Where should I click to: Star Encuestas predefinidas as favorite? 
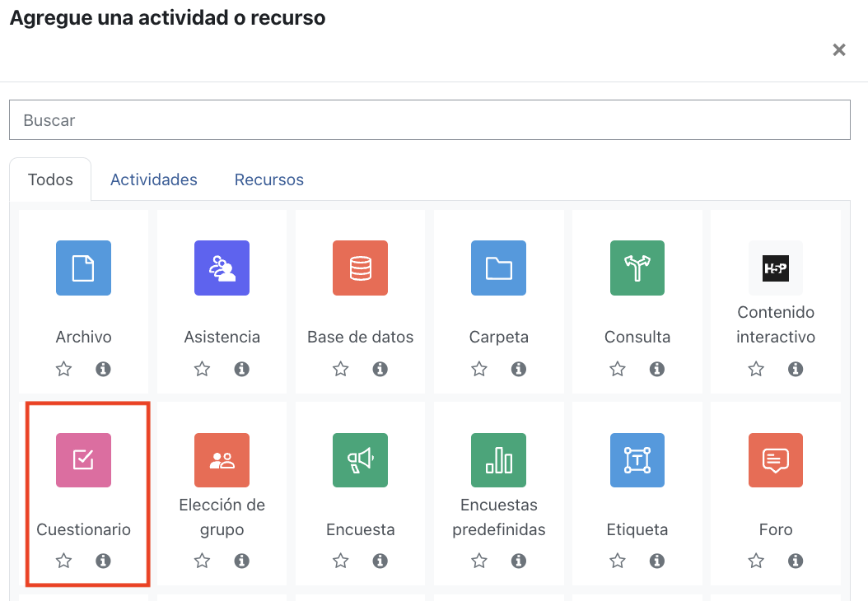click(478, 561)
